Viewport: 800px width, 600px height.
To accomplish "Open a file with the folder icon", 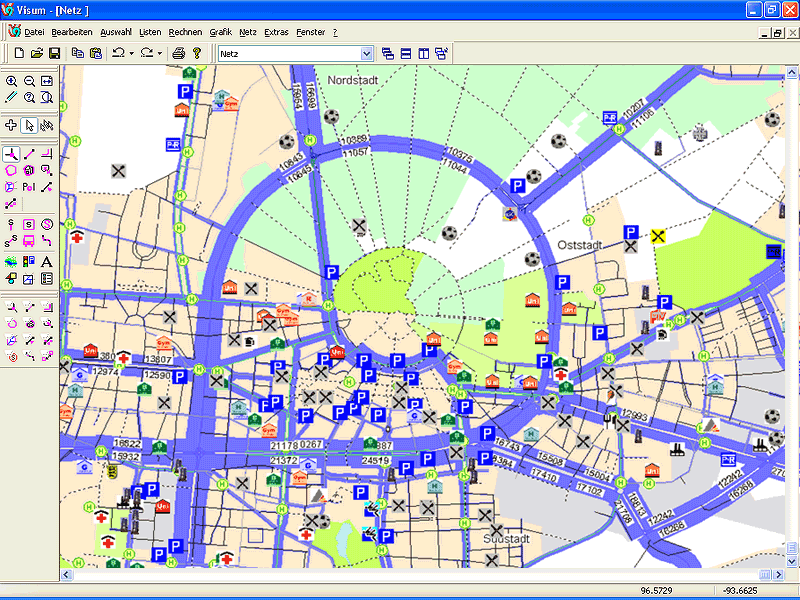I will pos(37,53).
